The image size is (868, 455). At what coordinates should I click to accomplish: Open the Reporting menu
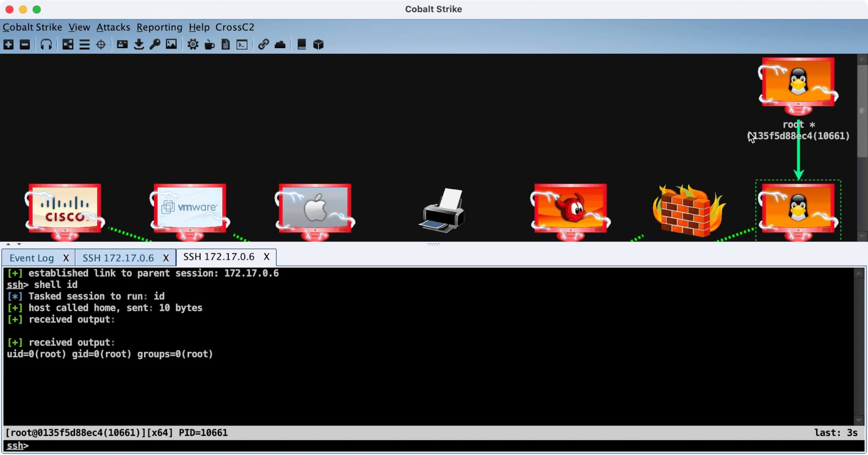(x=159, y=27)
